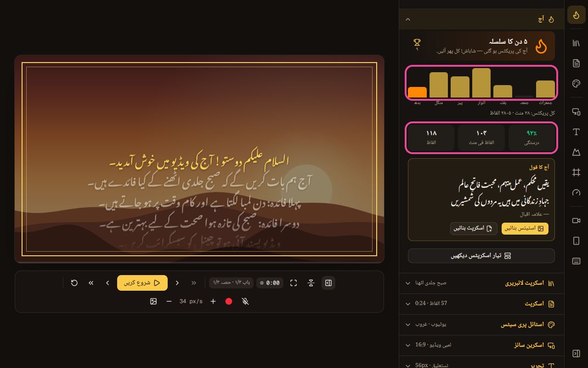Reset the teleprompter with the restart icon
Viewport: 588px width, 368px height.
74,283
